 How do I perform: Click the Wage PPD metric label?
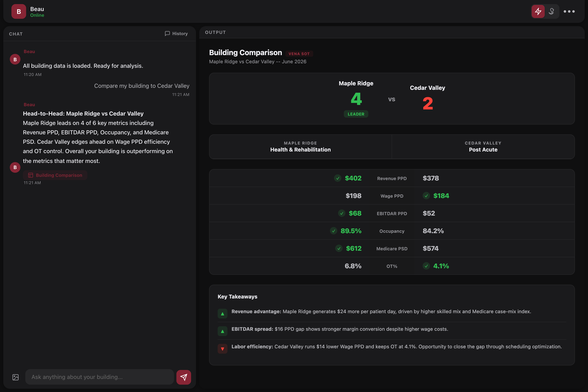click(392, 196)
